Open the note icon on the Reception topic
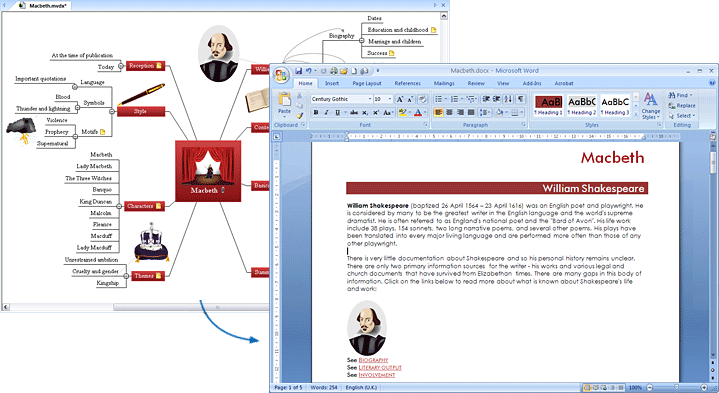Image resolution: width=719 pixels, height=393 pixels. click(x=159, y=66)
